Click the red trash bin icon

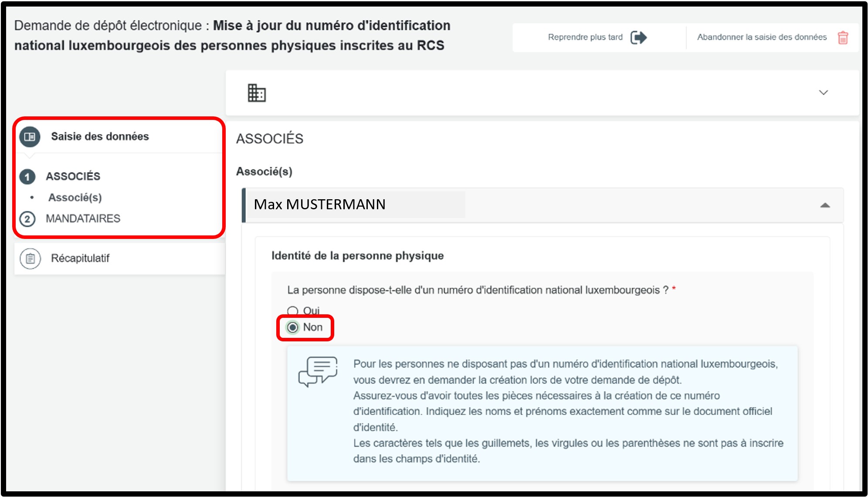tap(843, 38)
